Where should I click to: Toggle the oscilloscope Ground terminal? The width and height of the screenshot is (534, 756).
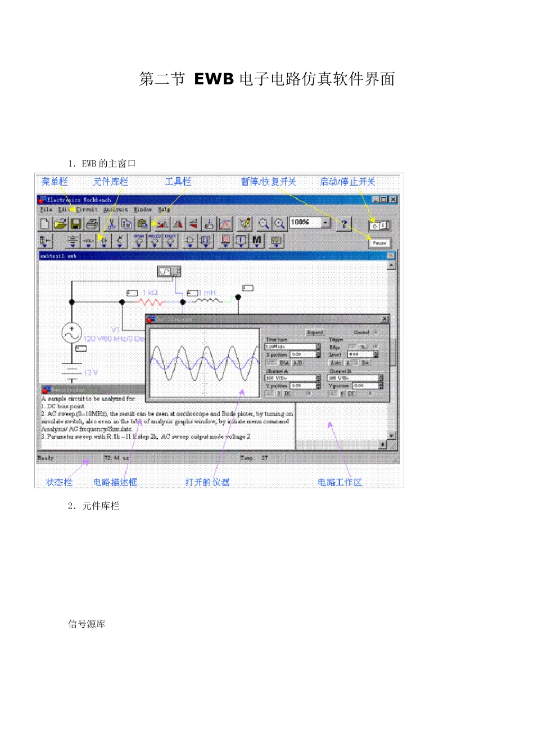[375, 332]
